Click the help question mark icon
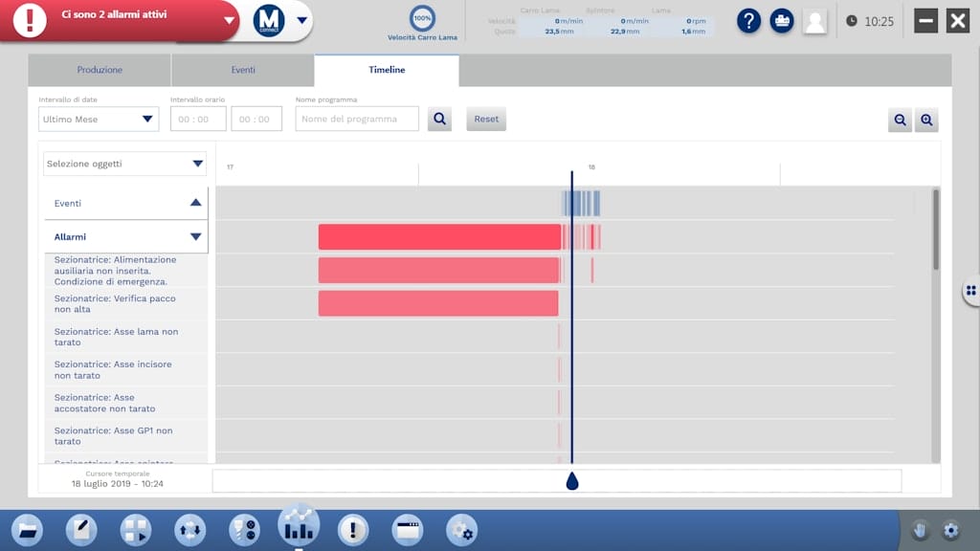Screen dimensions: 980x551 (748, 21)
